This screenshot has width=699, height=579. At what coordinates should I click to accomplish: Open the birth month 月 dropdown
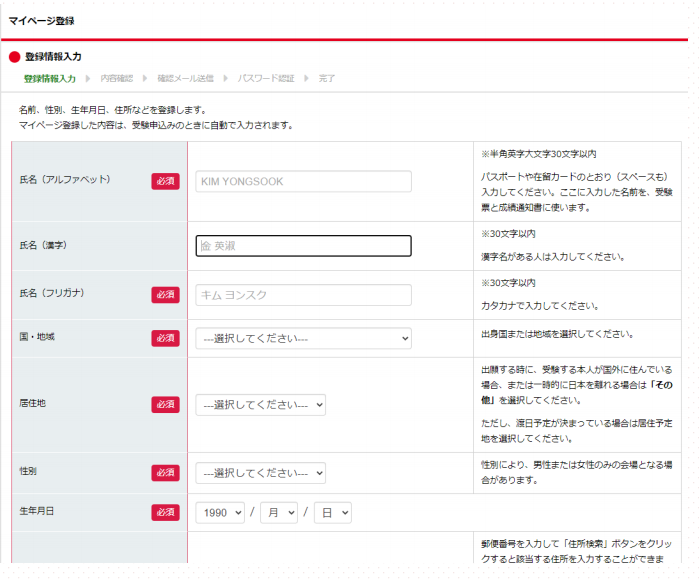tap(279, 513)
